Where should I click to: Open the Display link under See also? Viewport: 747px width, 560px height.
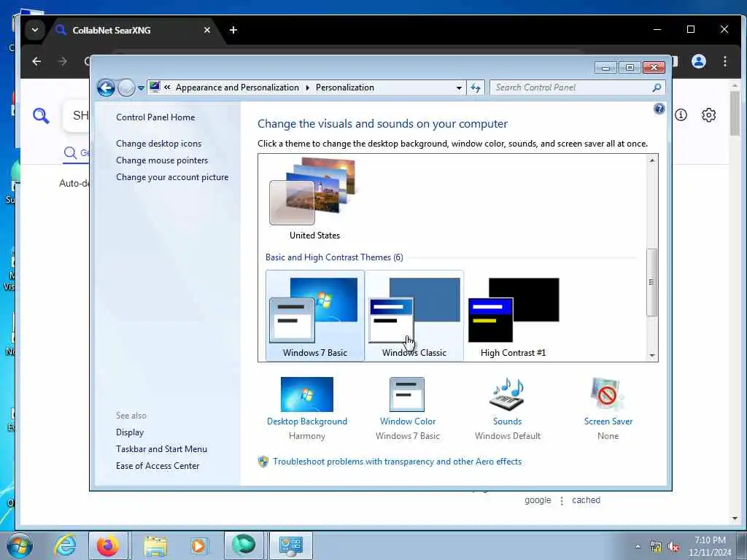pyautogui.click(x=130, y=432)
